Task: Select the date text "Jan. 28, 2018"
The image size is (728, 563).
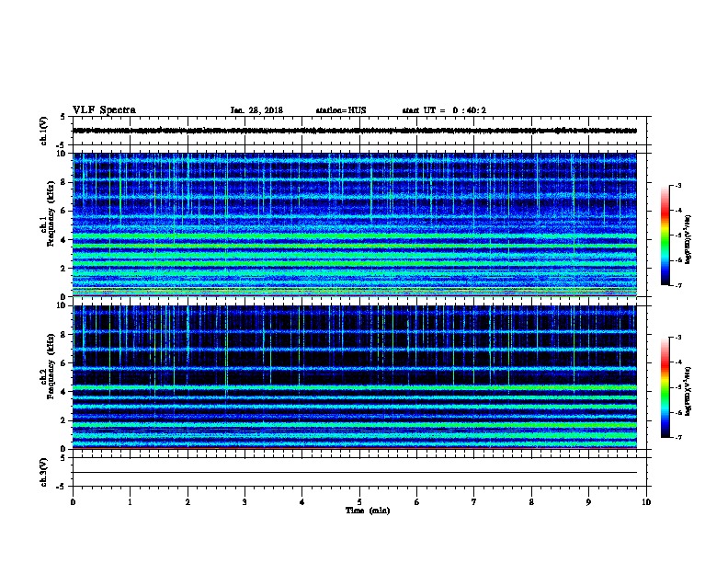Action: (256, 110)
